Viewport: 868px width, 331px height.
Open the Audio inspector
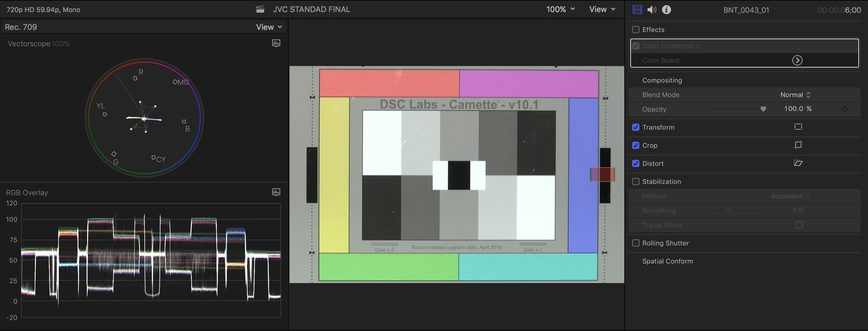pyautogui.click(x=652, y=9)
